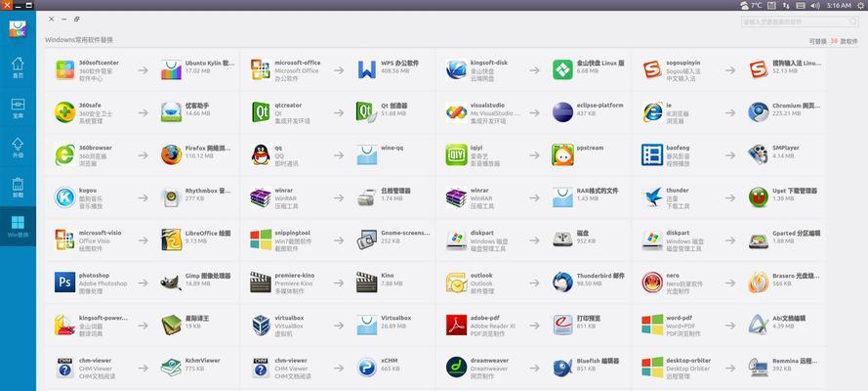Click the Internet Explorer ie icon
Screen dimensions: 868x391
pos(652,112)
